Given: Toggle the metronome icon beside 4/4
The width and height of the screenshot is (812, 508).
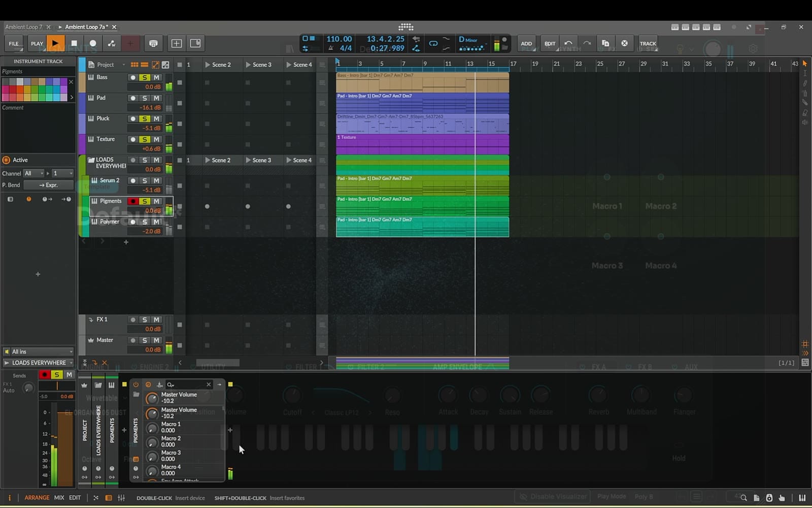Looking at the screenshot, I should (330, 48).
